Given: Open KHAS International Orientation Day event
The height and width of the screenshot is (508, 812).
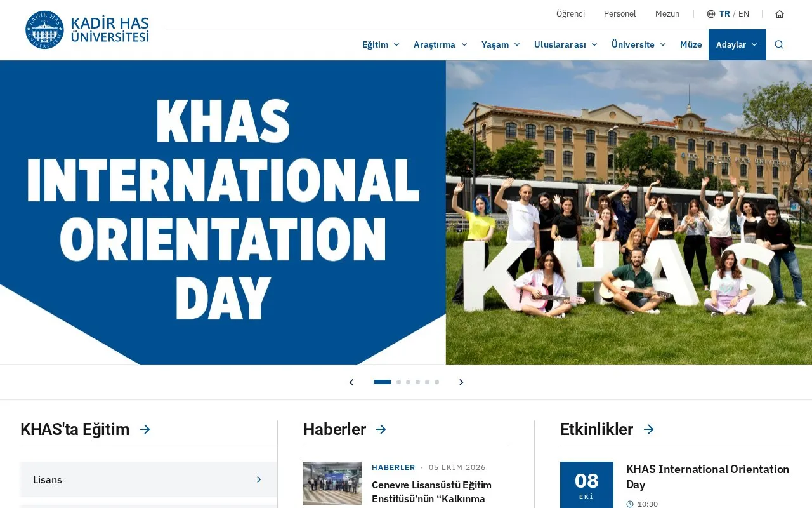Looking at the screenshot, I should point(708,477).
